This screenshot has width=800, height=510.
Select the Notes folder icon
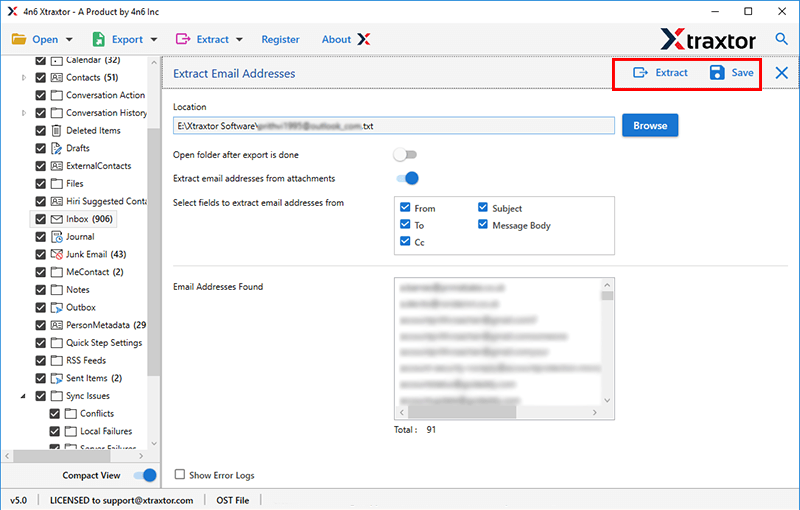[x=57, y=290]
